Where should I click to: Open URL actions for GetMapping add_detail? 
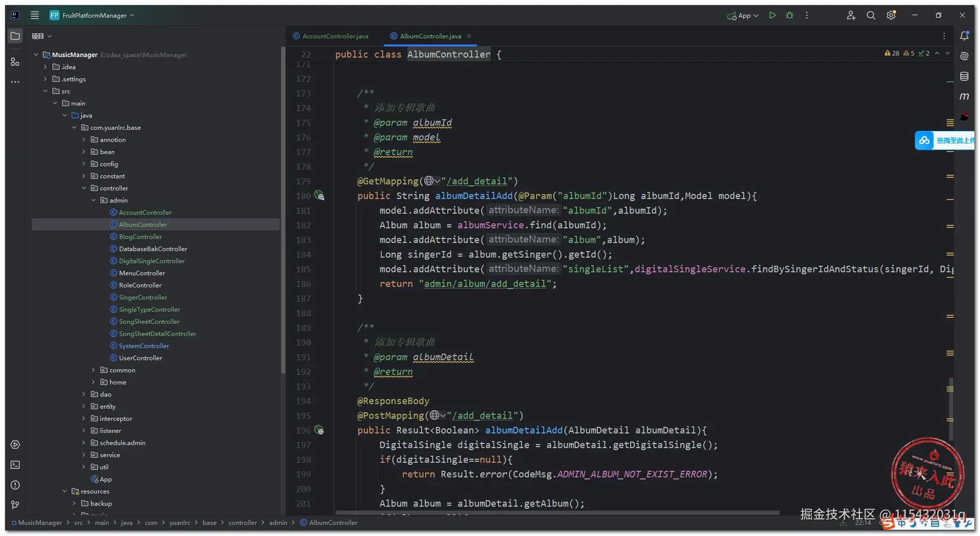[x=432, y=181]
